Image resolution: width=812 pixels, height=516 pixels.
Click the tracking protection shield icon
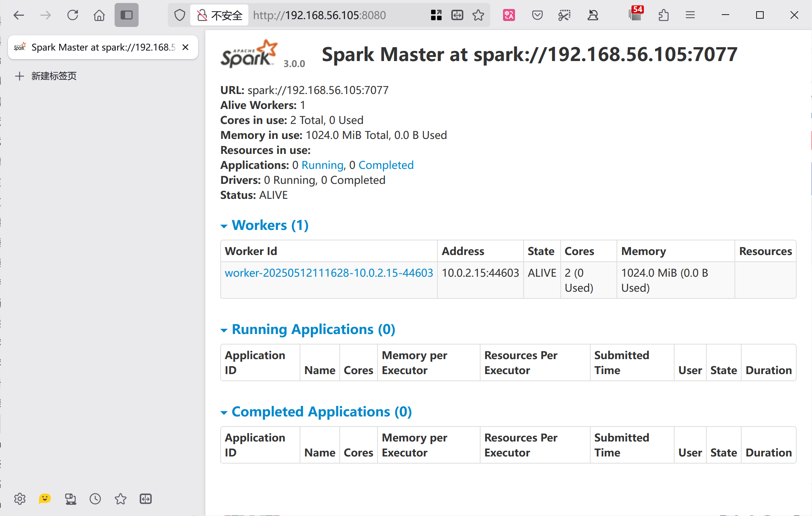point(180,15)
